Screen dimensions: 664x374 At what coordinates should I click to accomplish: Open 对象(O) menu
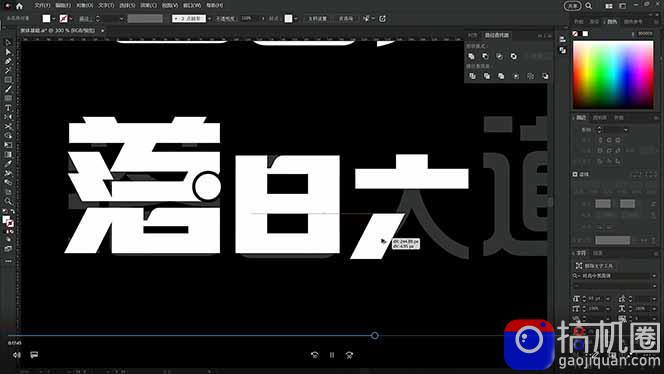pyautogui.click(x=85, y=6)
